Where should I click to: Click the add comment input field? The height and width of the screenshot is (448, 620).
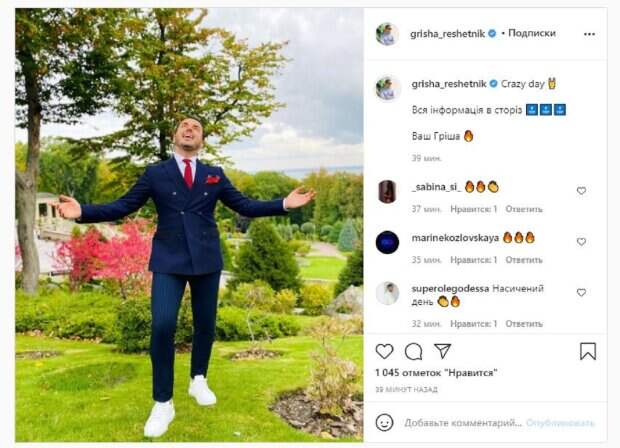coord(460,422)
